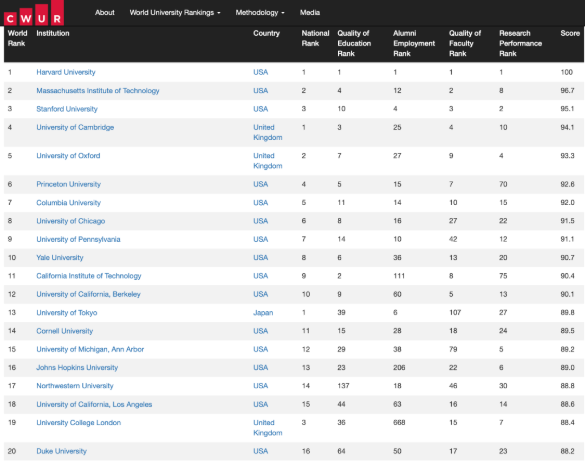The image size is (585, 462).
Task: Open University of Oxford link
Action: pyautogui.click(x=68, y=156)
